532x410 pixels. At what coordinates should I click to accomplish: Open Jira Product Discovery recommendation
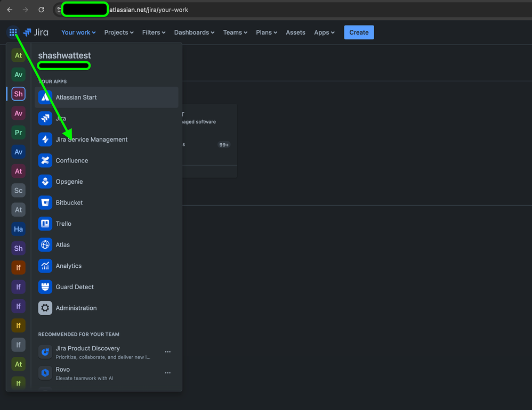tap(87, 348)
